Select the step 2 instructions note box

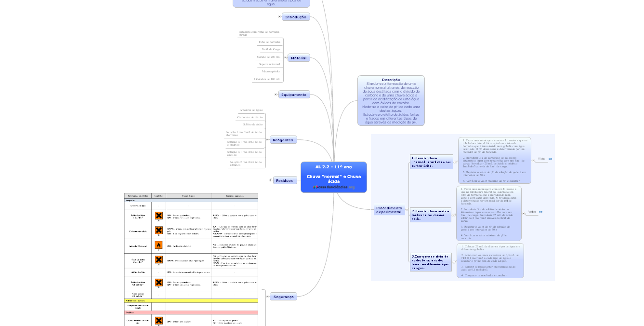489,213
